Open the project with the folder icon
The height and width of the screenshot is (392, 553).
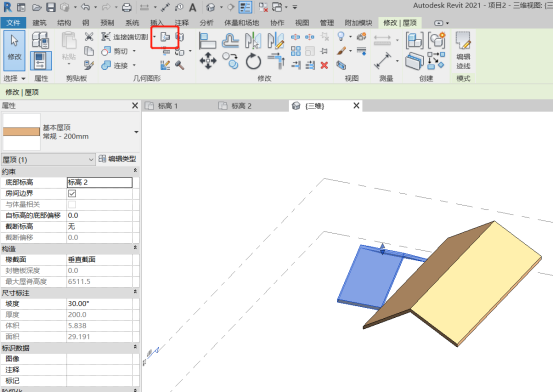coord(36,7)
